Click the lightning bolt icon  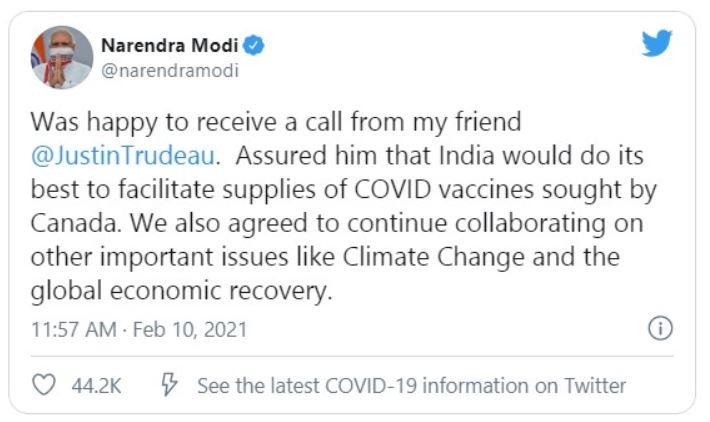(x=169, y=385)
